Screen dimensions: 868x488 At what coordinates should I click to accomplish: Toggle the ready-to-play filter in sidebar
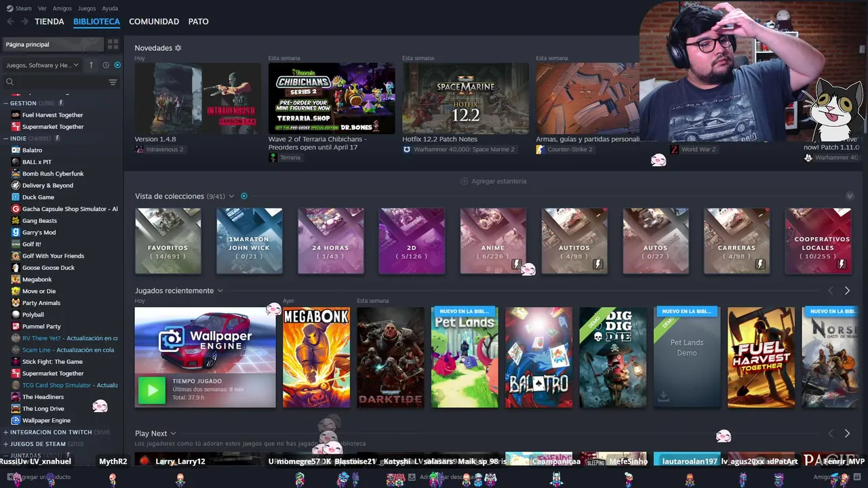pyautogui.click(x=117, y=65)
